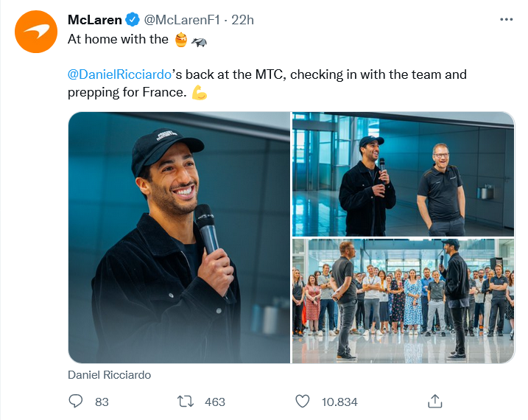Screen dimensions: 528x420
Task: Open the top-right photo of two men
Action: (x=403, y=174)
